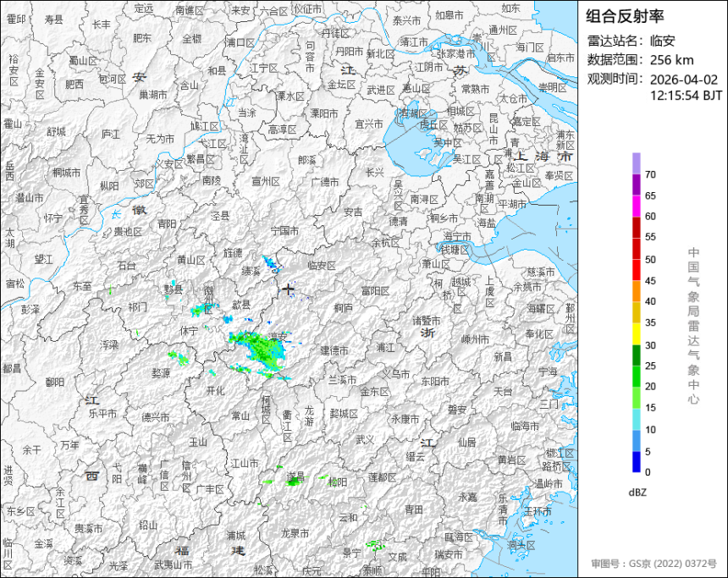Click the green radar echo over 遂昌
The width and height of the screenshot is (728, 578).
[293, 482]
